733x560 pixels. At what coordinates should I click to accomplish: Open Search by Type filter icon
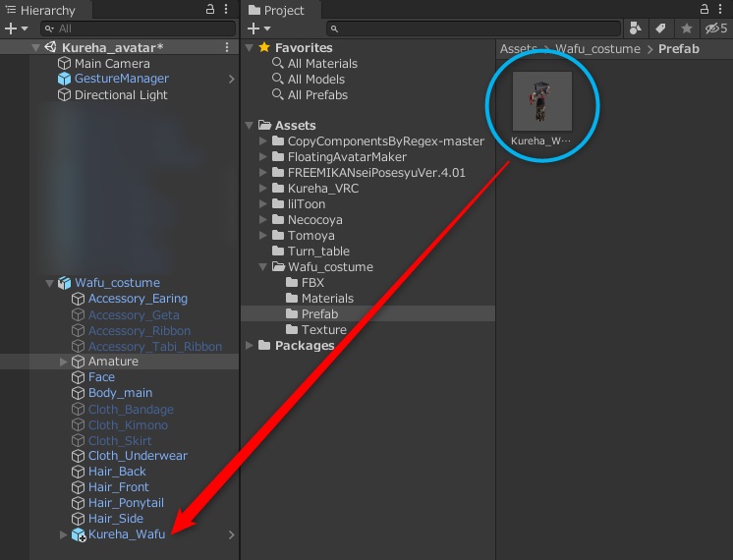tap(636, 28)
